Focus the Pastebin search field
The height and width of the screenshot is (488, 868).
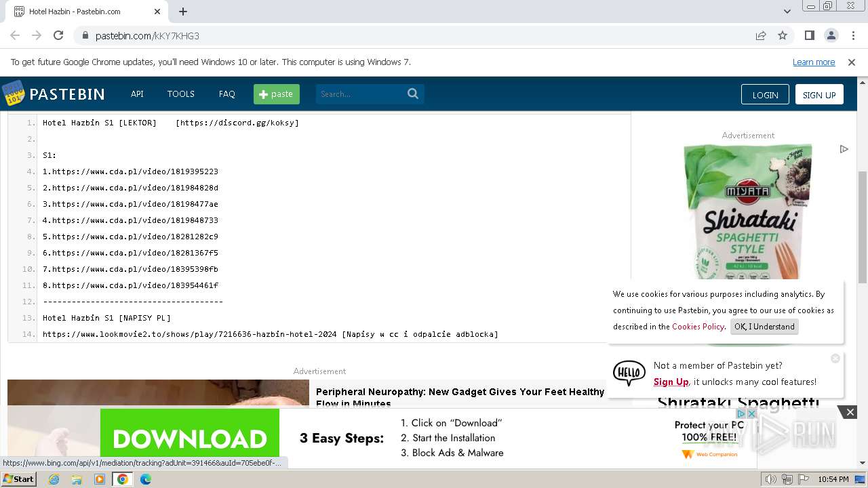359,94
